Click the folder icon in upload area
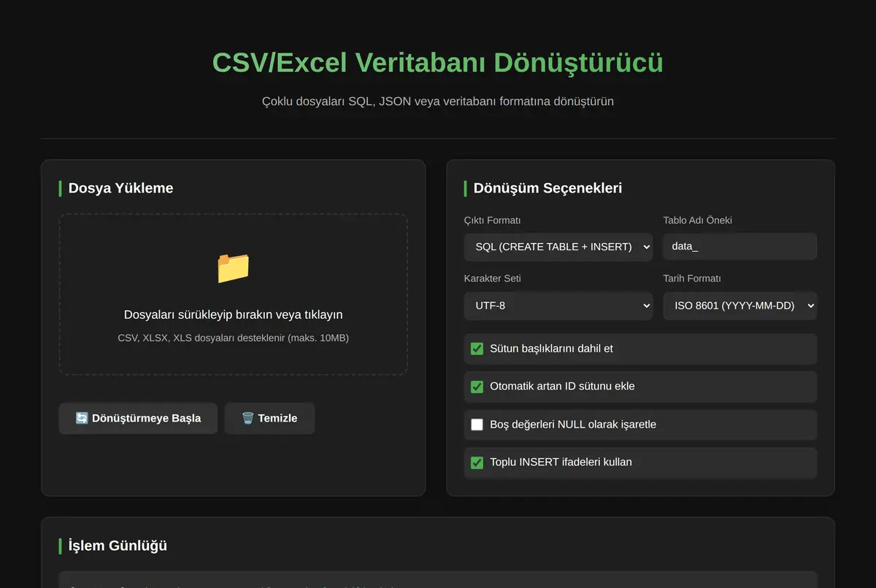Image resolution: width=876 pixels, height=588 pixels. tap(234, 268)
